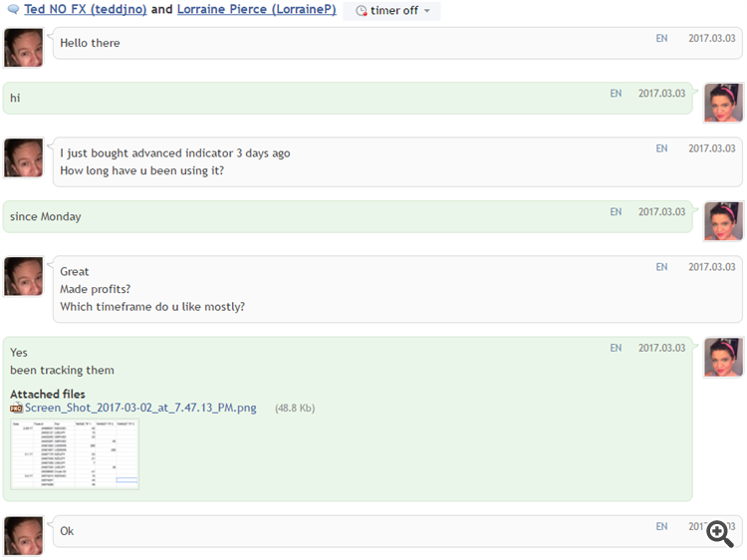Open Lorraine Pierce (LorraineP) profile link

pos(256,10)
